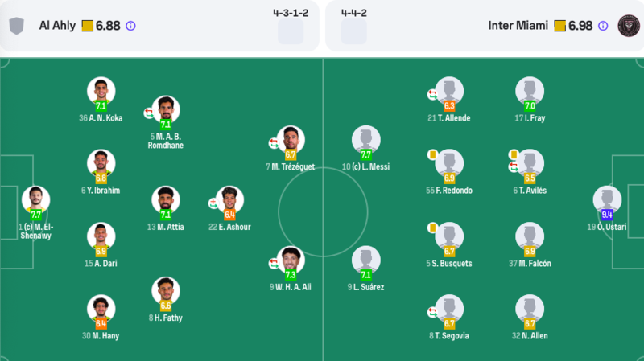This screenshot has width=644, height=361.
Task: Open L. Messi's player avatar
Action: (x=366, y=139)
